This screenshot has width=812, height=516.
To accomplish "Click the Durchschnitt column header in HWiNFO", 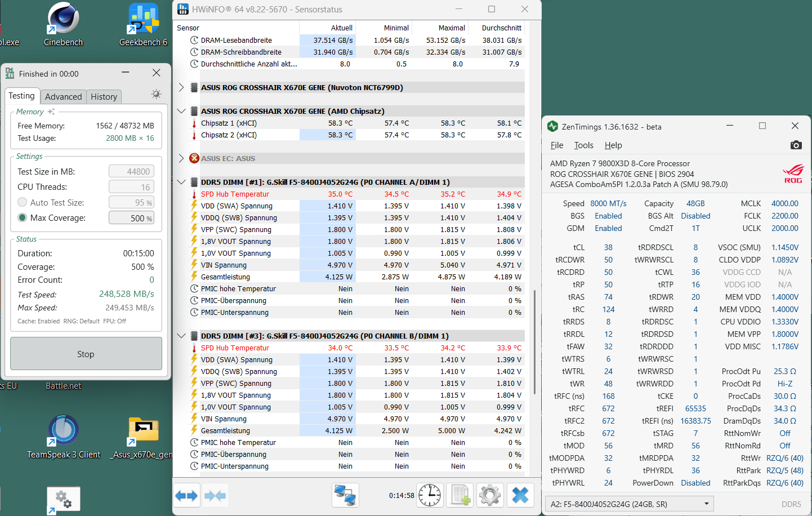I will (497, 28).
